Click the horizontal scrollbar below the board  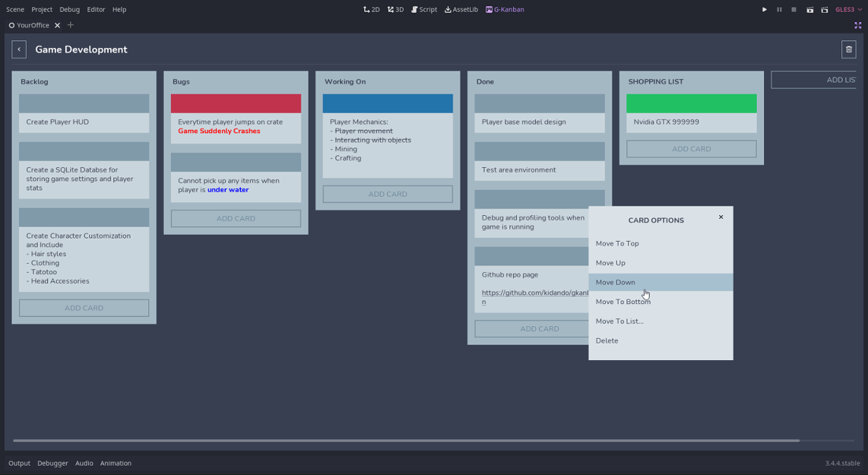click(404, 440)
